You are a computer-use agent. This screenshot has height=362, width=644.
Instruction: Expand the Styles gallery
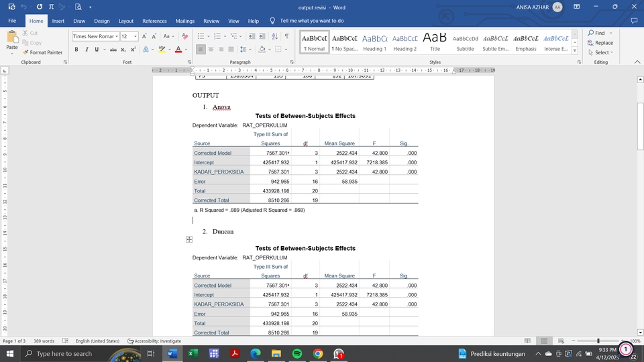(x=575, y=50)
